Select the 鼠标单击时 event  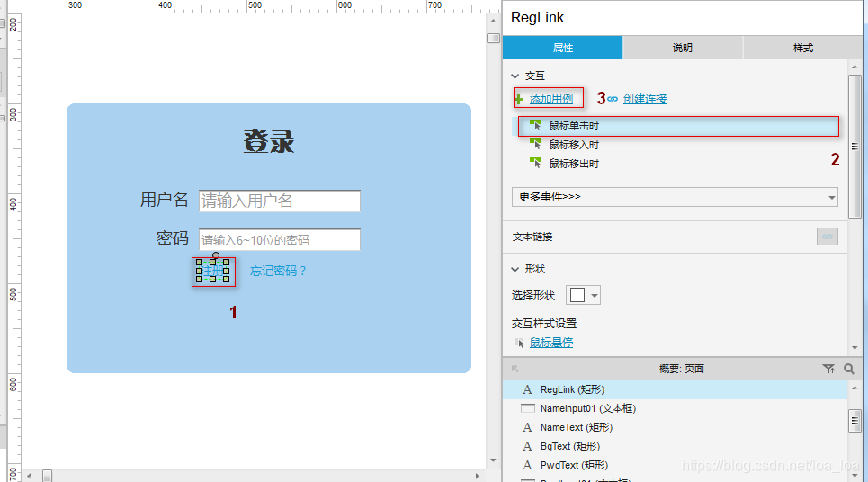[x=678, y=126]
